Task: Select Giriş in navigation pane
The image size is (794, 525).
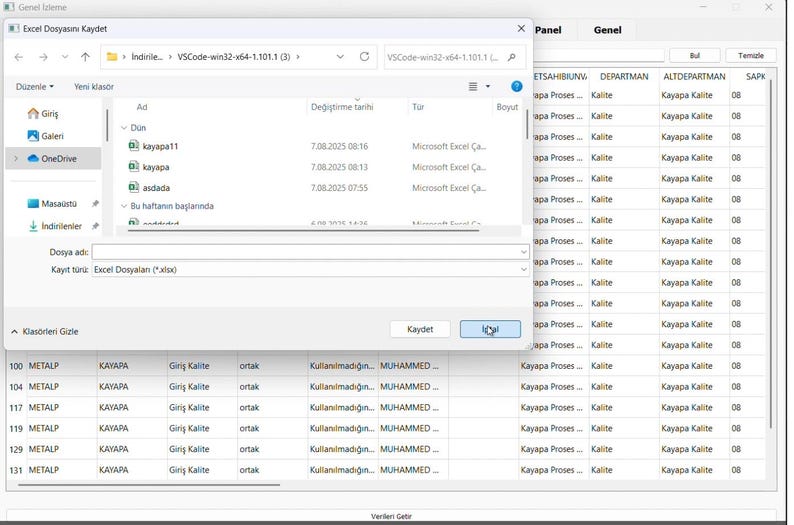Action: pyautogui.click(x=50, y=114)
